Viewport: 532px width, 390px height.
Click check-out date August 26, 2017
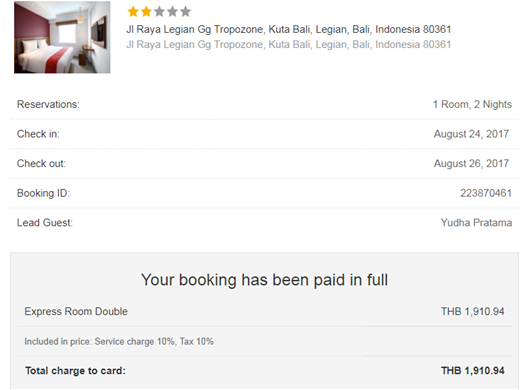pyautogui.click(x=471, y=164)
